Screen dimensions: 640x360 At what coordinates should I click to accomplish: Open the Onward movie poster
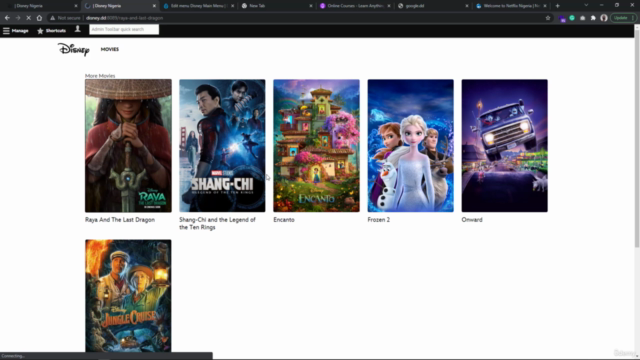tap(504, 146)
